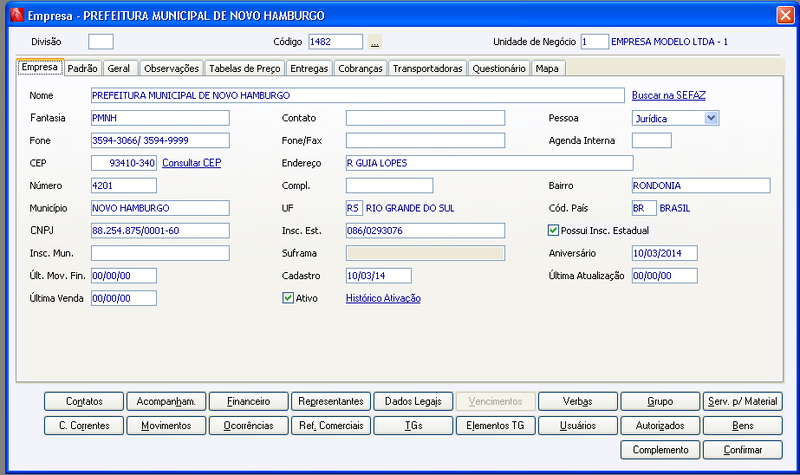The image size is (800, 475).
Task: Switch to the Padrão tab
Action: pyautogui.click(x=83, y=68)
